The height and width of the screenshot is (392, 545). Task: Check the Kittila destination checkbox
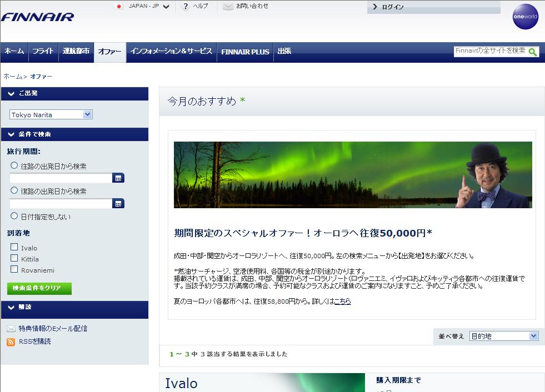click(x=14, y=258)
